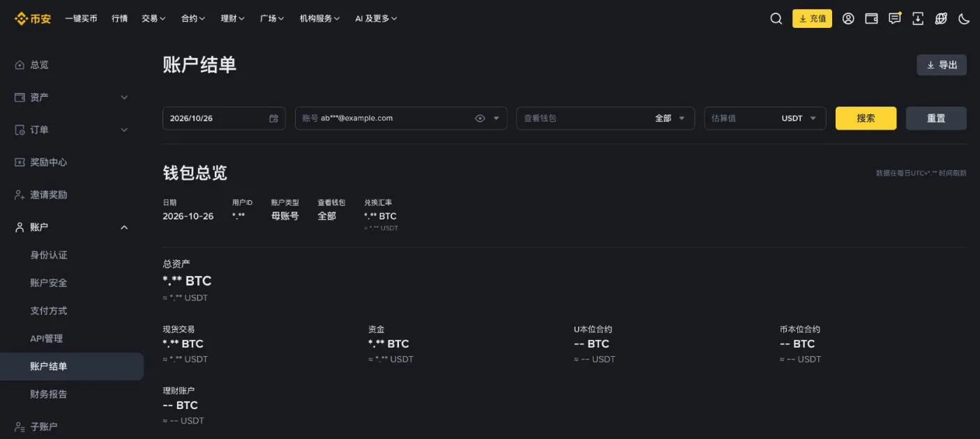Click the 订单 orders sidebar icon
The image size is (980, 439).
(20, 130)
